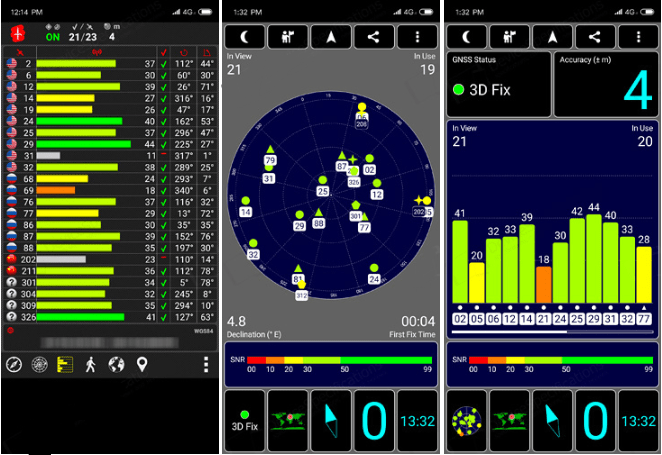Toggle the green GPS ON indicator

coord(50,37)
